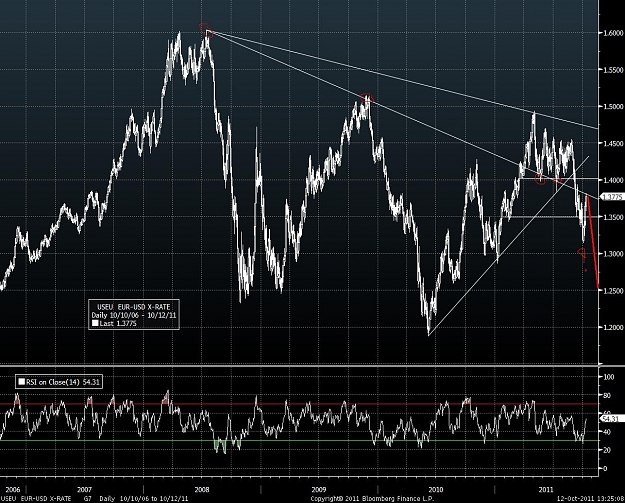The image size is (625, 503).
Task: Click the white swatch in the RSI on Close(14) legend
Action: (x=22, y=382)
